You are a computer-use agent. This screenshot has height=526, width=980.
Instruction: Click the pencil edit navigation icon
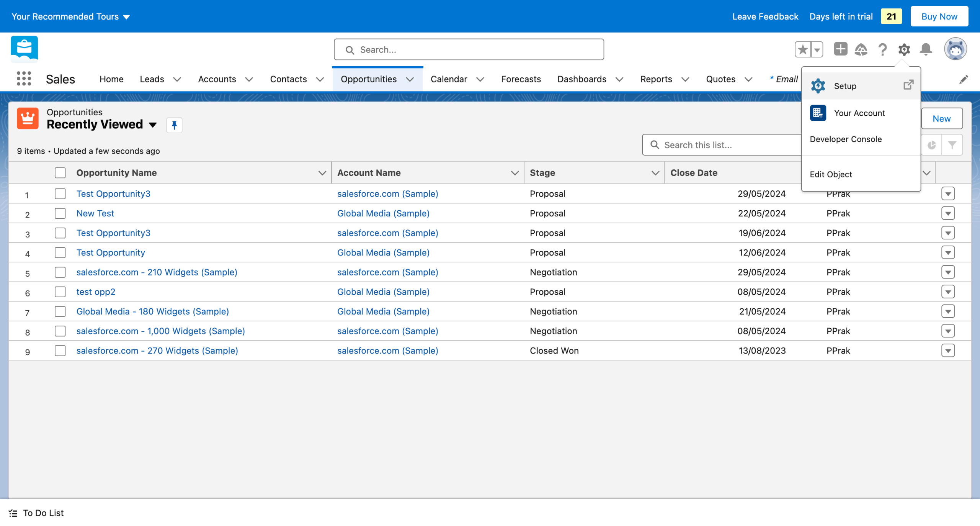pos(964,79)
